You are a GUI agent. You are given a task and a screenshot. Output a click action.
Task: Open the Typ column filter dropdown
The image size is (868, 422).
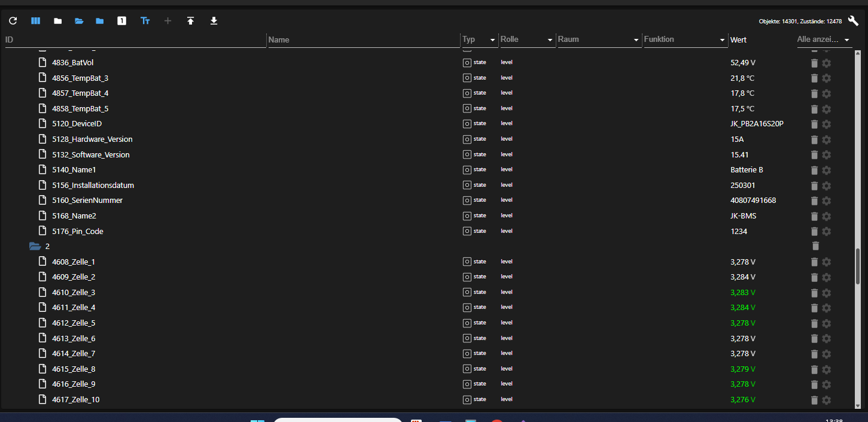494,40
